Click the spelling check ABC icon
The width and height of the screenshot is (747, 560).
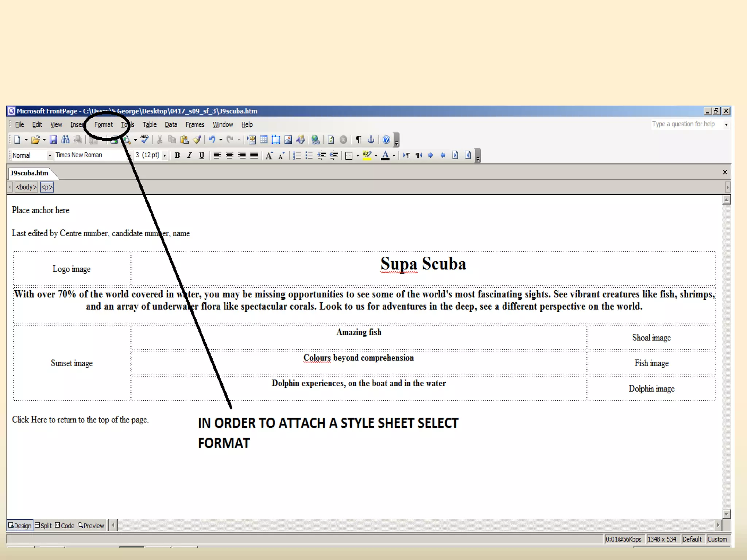(x=144, y=139)
